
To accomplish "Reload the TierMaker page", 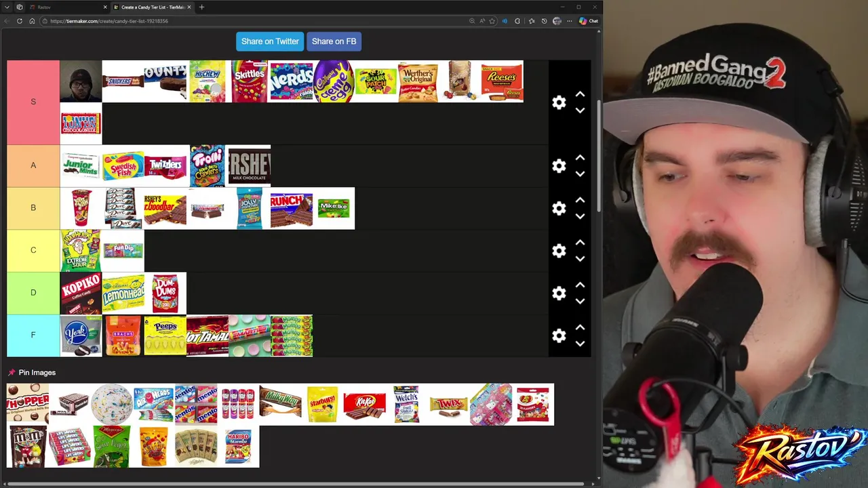I will tap(20, 21).
